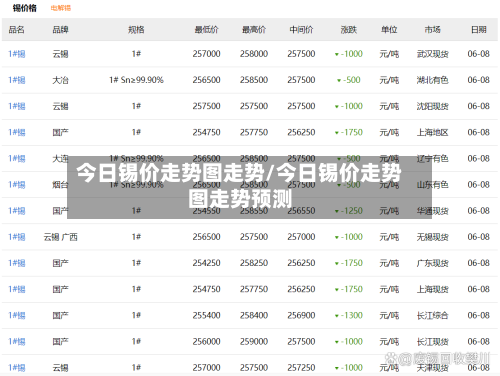This screenshot has width=500, height=376.
Task: Select the 沈阳现货 market cell
Action: click(432, 106)
